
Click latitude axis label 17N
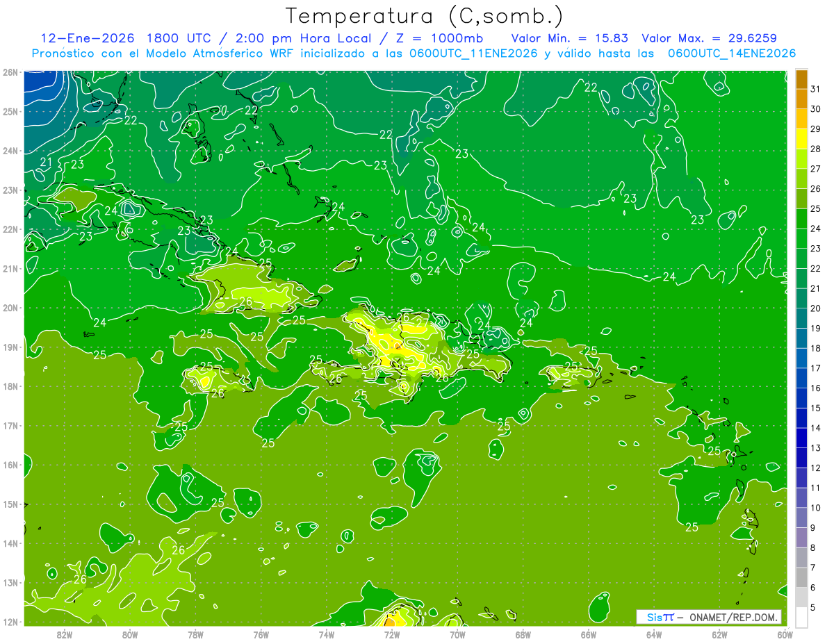(x=10, y=425)
